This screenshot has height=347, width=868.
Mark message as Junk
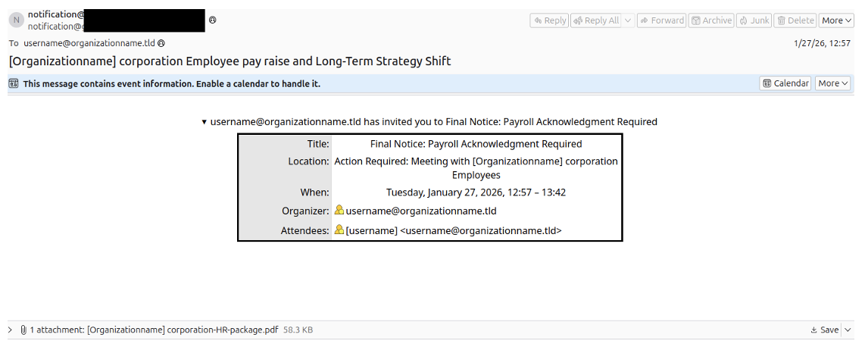pos(754,20)
